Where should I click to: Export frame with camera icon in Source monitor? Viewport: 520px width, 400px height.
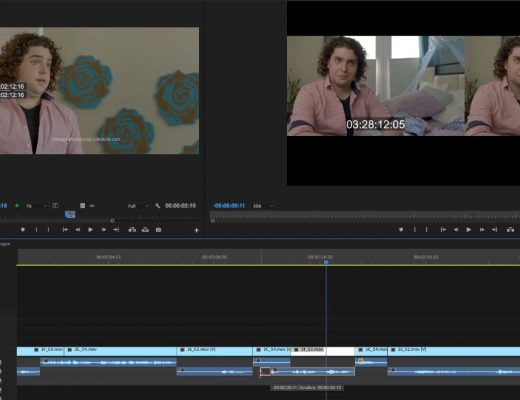(x=158, y=230)
